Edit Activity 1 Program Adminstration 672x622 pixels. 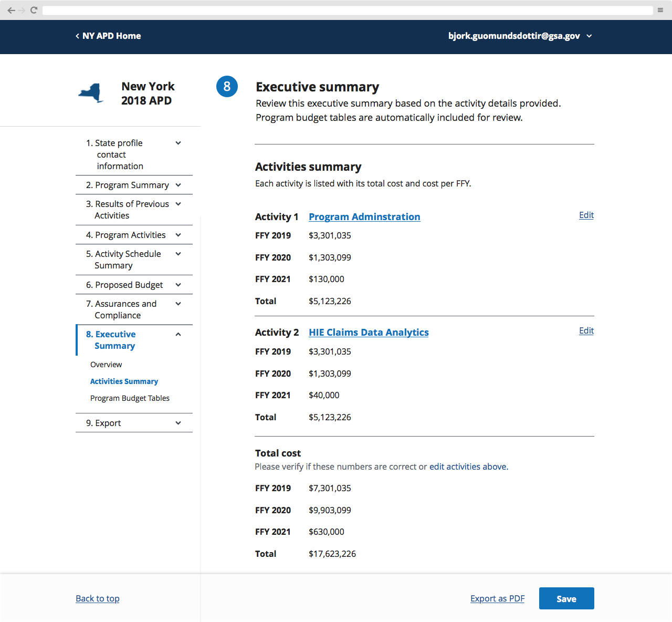[586, 215]
